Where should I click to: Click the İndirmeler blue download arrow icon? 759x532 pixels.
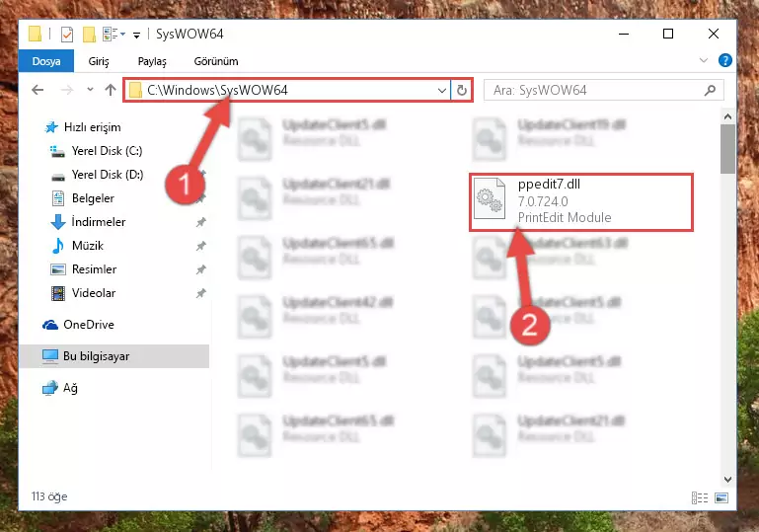[x=58, y=222]
